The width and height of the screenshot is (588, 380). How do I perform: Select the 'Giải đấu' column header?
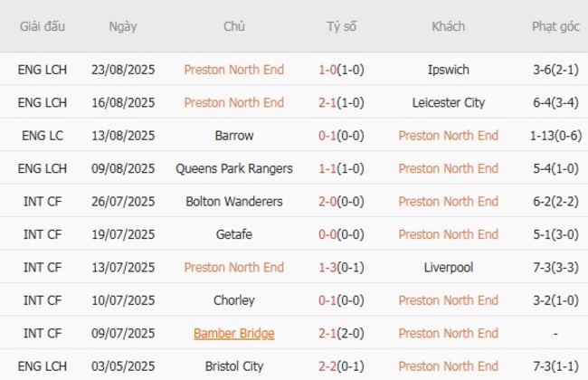(x=43, y=26)
